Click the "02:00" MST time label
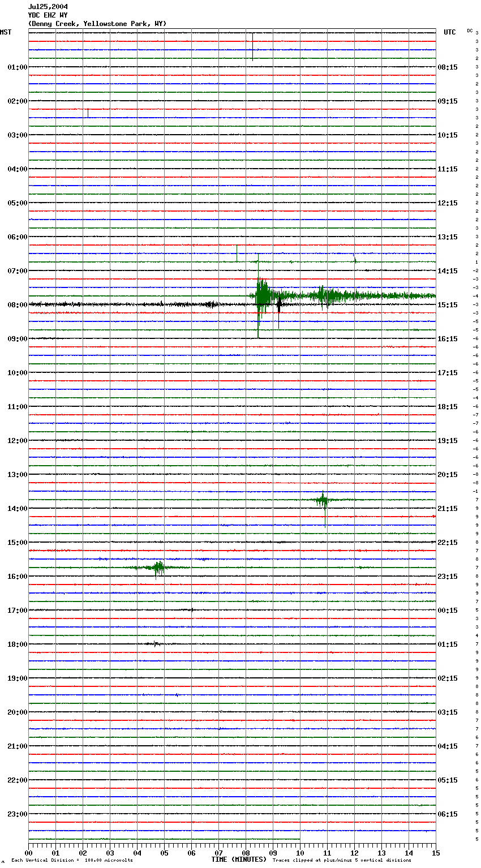 coord(18,101)
